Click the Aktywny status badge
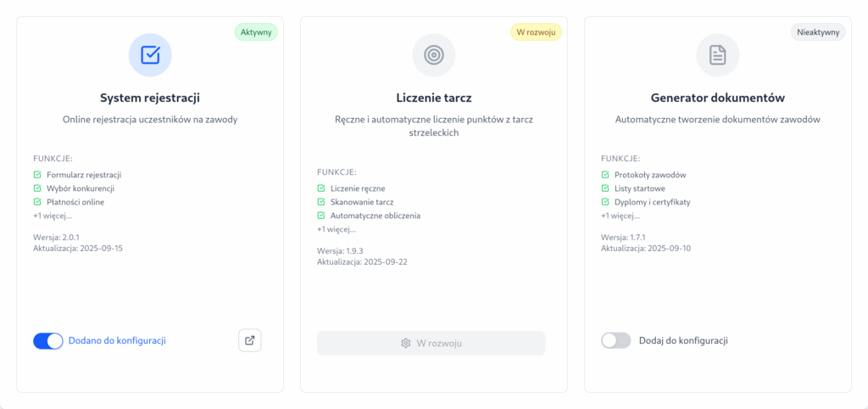 [255, 31]
